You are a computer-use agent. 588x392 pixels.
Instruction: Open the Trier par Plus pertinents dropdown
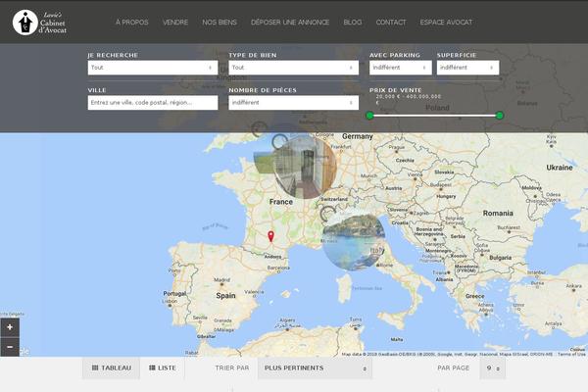315,368
